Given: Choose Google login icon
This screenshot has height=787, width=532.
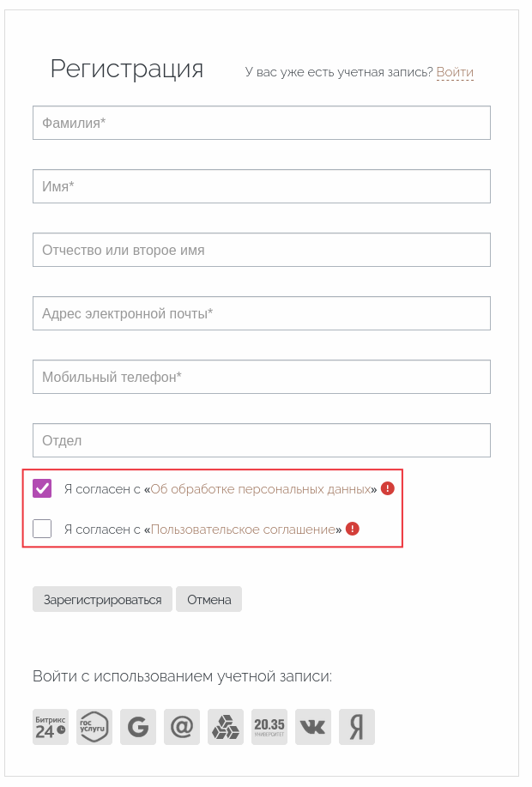Looking at the screenshot, I should pyautogui.click(x=138, y=727).
